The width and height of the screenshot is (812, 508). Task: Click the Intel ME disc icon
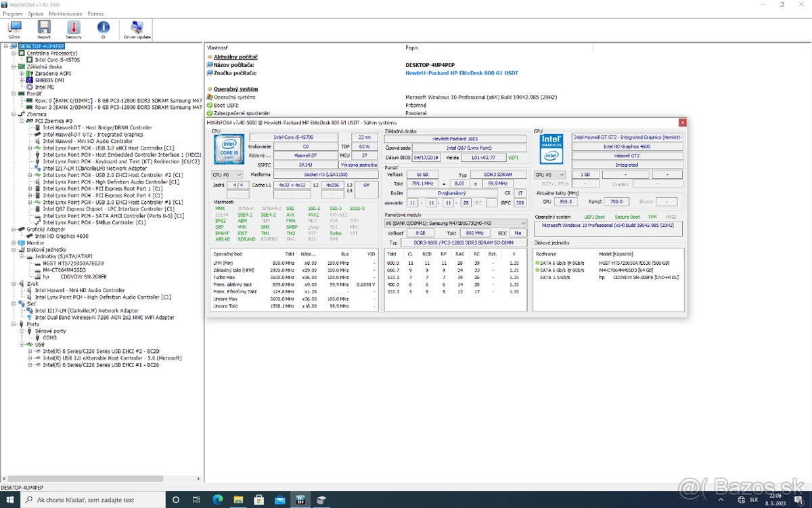30,87
